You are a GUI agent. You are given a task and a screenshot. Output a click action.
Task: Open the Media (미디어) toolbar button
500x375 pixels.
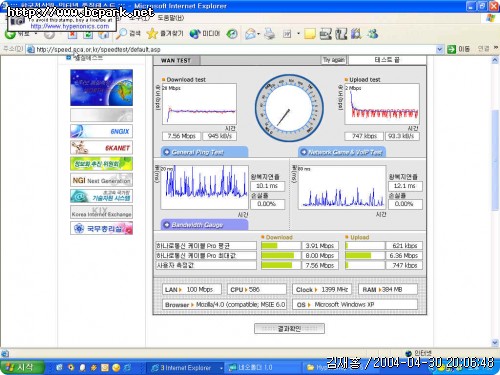coord(205,33)
